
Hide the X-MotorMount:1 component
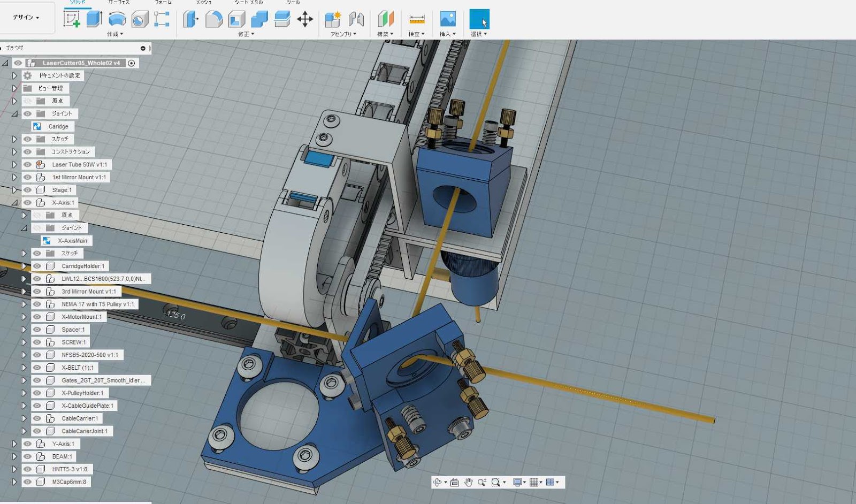37,317
